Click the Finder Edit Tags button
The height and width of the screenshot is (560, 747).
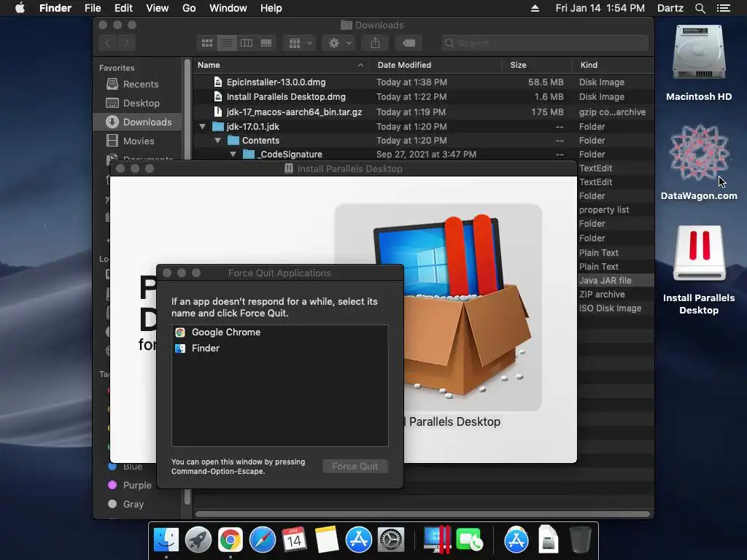coord(409,43)
